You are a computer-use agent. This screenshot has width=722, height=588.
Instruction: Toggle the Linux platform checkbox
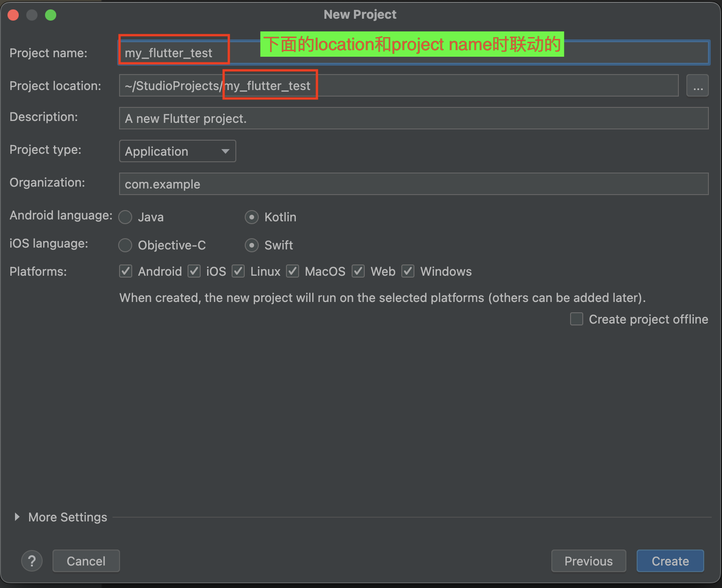[x=238, y=271]
